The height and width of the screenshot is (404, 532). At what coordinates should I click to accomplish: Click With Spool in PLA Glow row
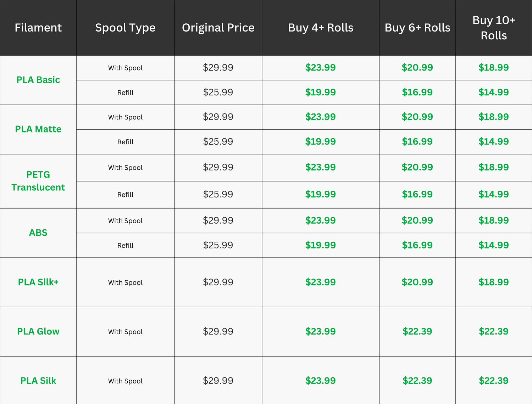point(125,332)
